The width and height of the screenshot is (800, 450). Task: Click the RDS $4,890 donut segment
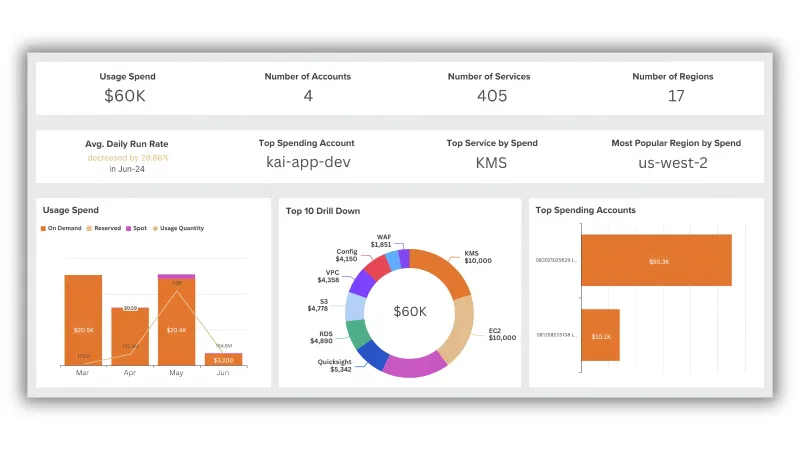pyautogui.click(x=358, y=334)
